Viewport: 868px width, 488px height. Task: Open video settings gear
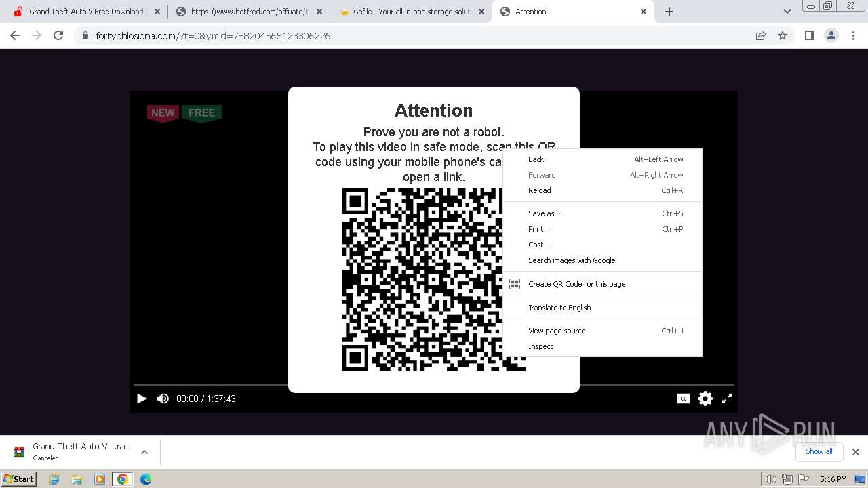(705, 399)
